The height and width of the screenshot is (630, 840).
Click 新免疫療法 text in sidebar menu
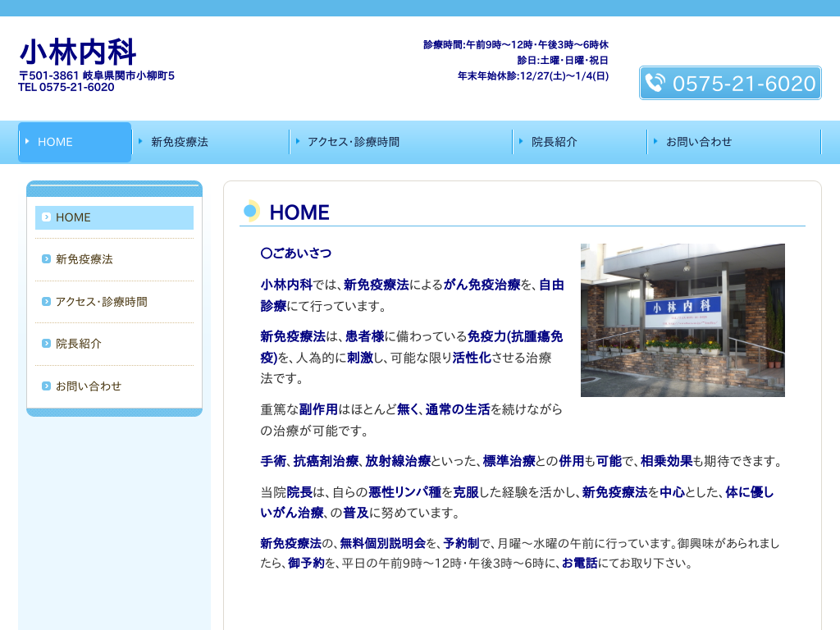coord(84,259)
